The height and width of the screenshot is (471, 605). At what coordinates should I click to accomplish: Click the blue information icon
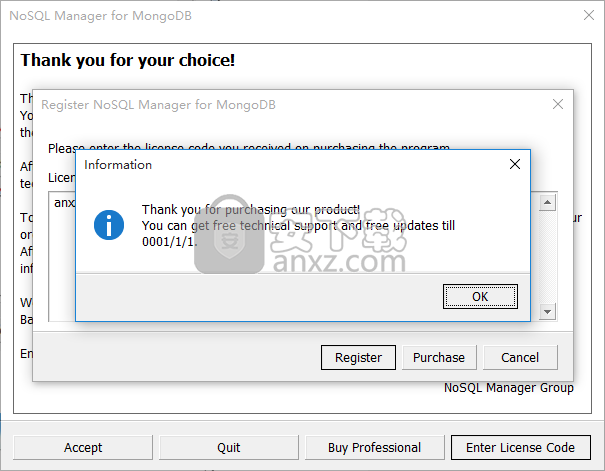click(x=109, y=225)
